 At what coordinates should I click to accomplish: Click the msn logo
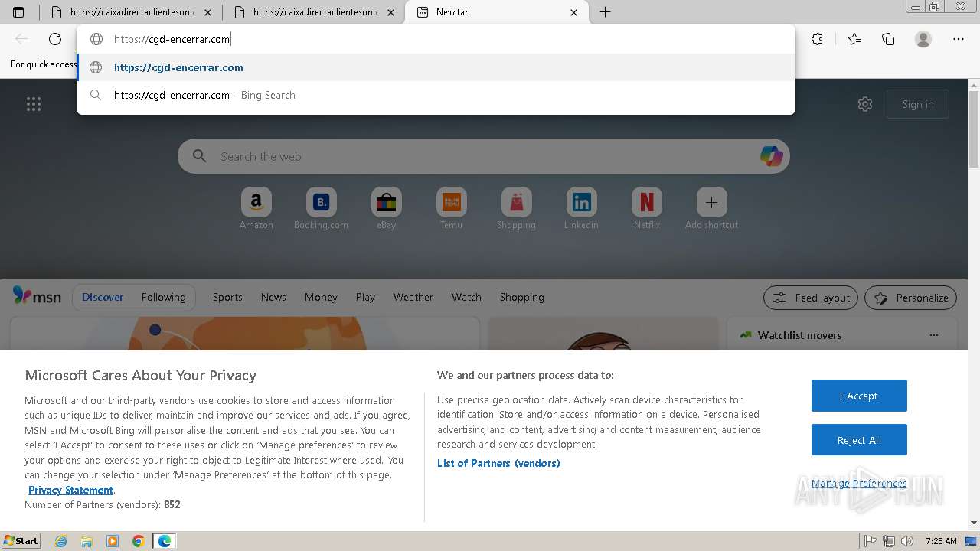(x=37, y=297)
